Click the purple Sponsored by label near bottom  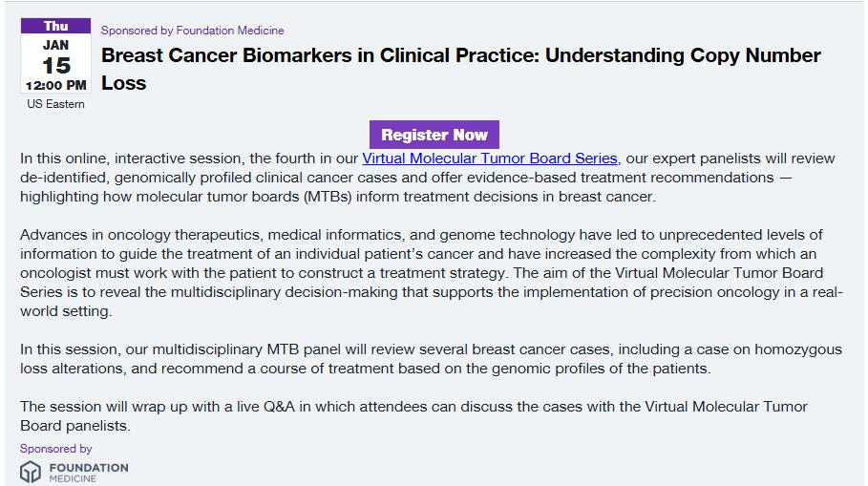coord(56,449)
